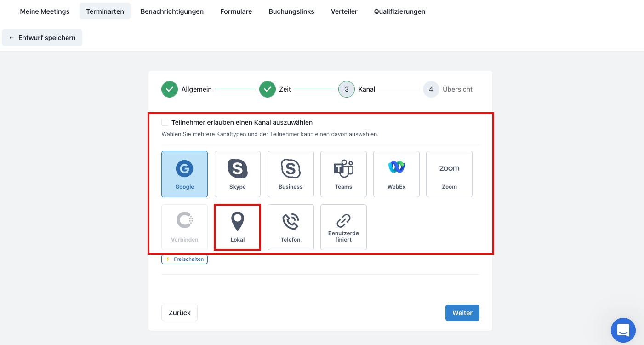Screen dimensions: 644x345
Task: Choose the Zoom channel tile
Action: pyautogui.click(x=449, y=174)
